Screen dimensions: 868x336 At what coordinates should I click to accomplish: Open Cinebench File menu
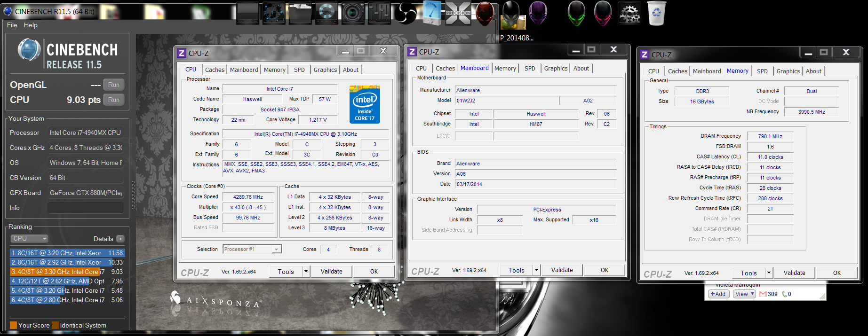point(12,25)
